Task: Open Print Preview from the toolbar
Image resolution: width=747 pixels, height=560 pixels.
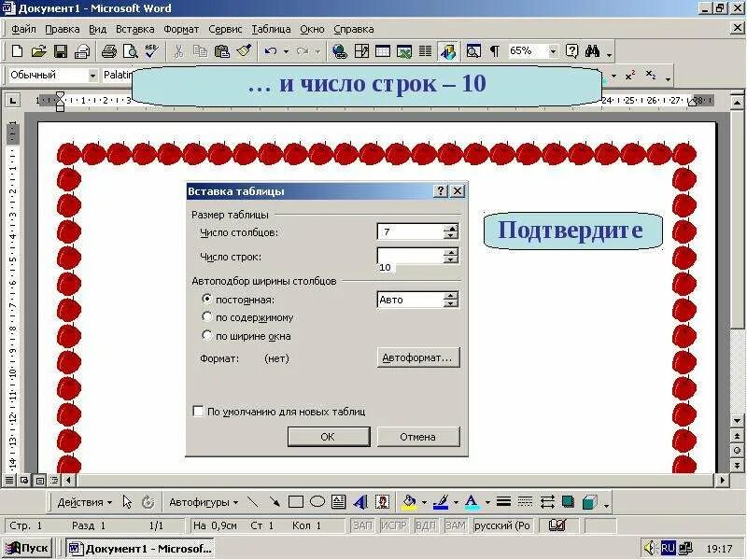Action: click(x=130, y=51)
